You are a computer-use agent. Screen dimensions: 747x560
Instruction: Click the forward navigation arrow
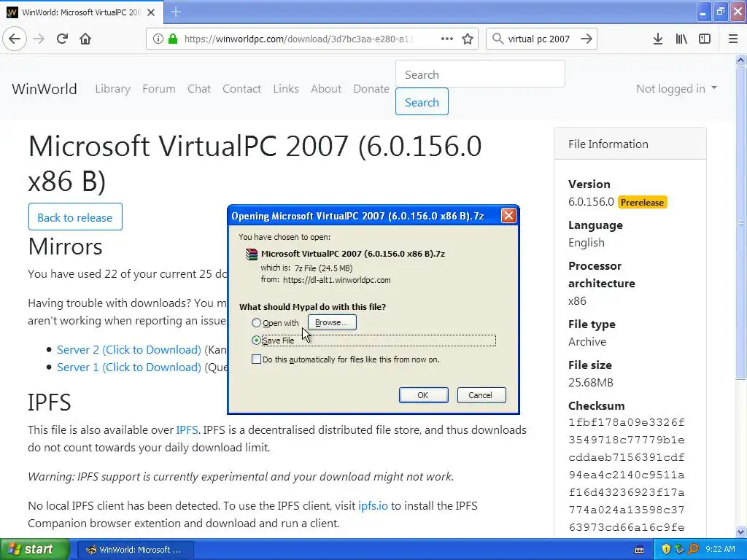(x=39, y=39)
